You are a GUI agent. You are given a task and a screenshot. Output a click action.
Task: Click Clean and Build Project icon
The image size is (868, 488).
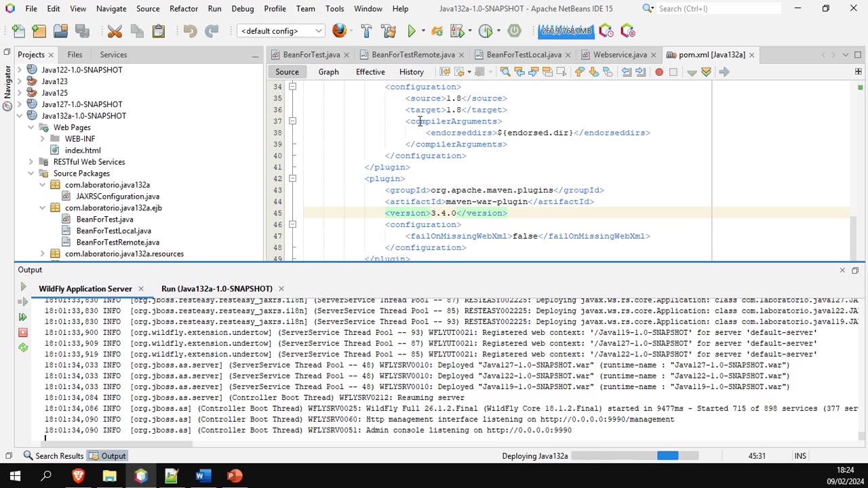pyautogui.click(x=389, y=31)
